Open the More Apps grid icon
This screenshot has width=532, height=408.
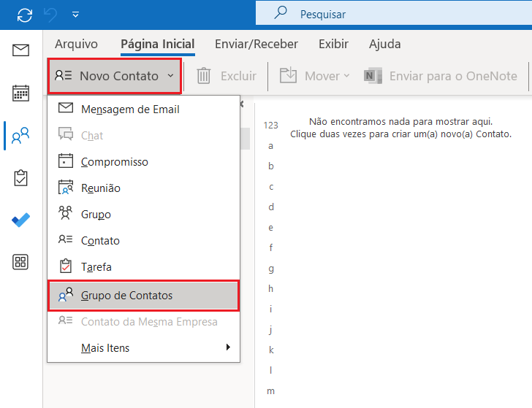click(20, 262)
